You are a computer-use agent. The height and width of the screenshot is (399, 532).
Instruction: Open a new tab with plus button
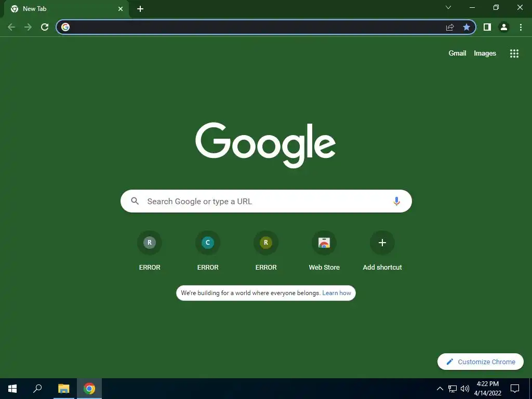(x=140, y=9)
